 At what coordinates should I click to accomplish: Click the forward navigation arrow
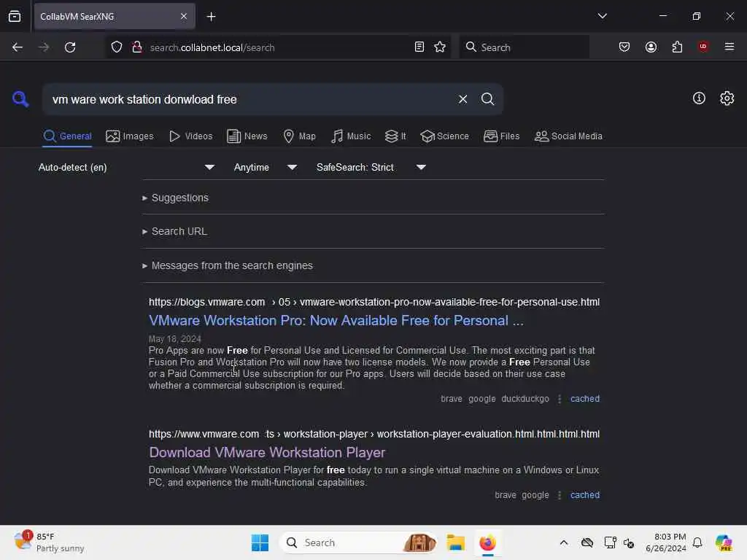pyautogui.click(x=43, y=47)
